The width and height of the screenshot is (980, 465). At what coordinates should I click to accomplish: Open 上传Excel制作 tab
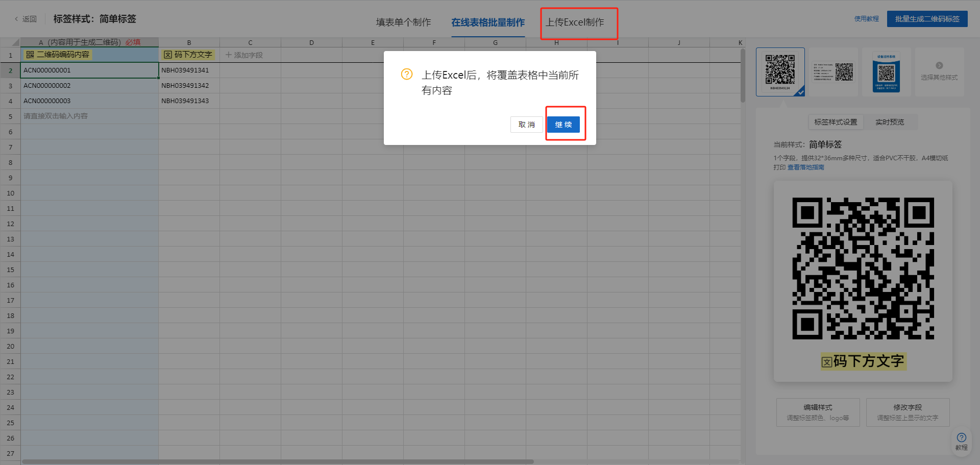(x=575, y=22)
